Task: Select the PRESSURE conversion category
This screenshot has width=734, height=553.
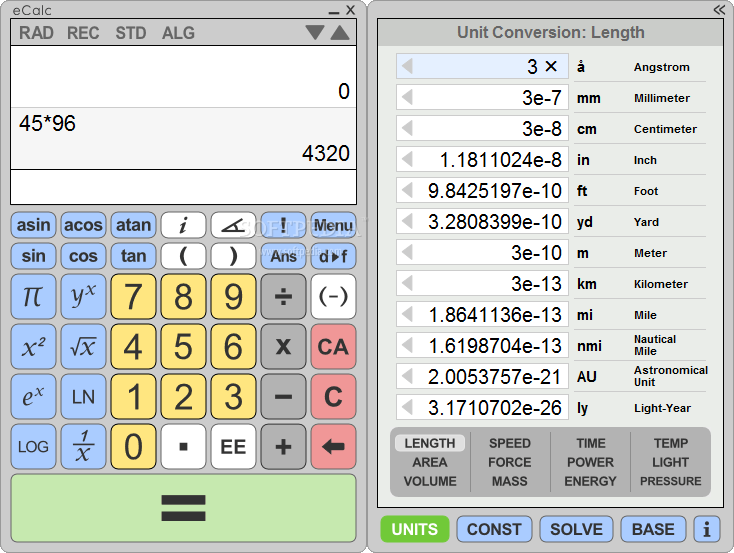Action: click(x=671, y=481)
